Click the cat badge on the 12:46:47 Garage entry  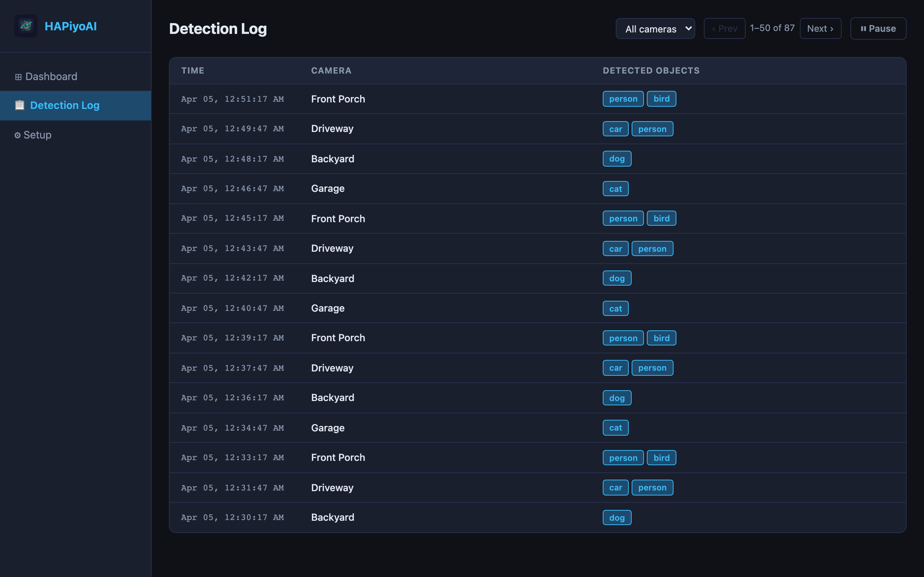point(615,188)
